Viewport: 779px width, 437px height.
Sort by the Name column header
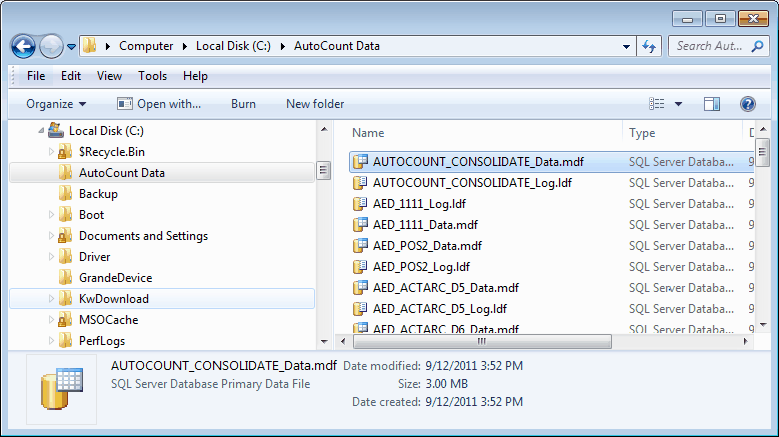tap(368, 133)
